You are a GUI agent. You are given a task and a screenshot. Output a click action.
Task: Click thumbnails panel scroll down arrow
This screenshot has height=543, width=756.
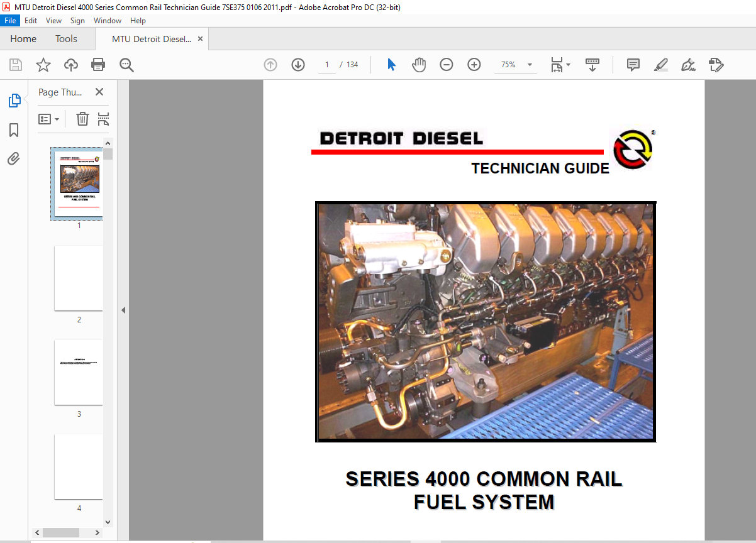108,522
